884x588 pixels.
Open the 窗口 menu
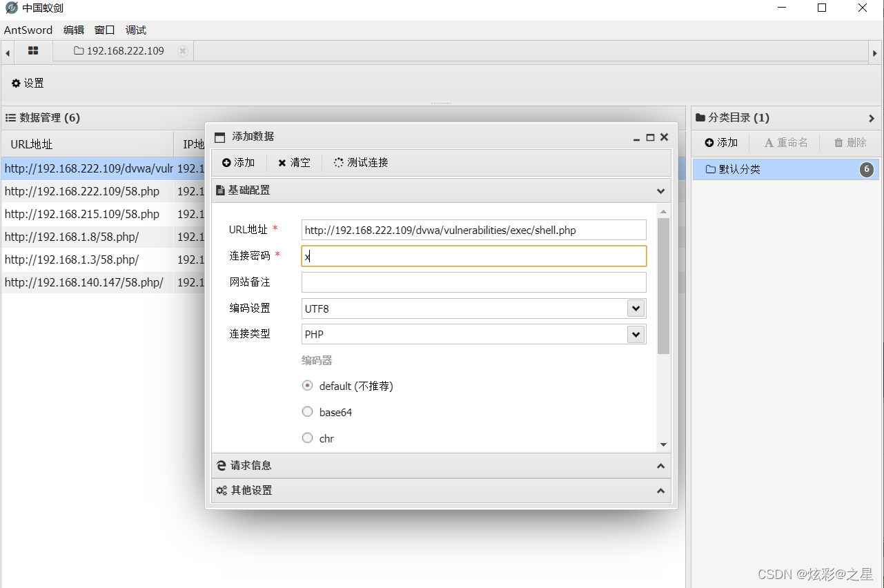coord(105,30)
